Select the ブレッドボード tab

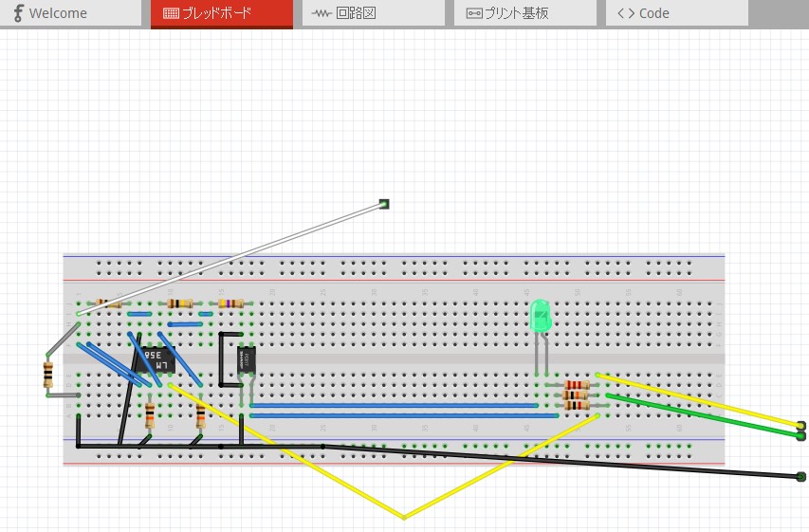point(221,13)
